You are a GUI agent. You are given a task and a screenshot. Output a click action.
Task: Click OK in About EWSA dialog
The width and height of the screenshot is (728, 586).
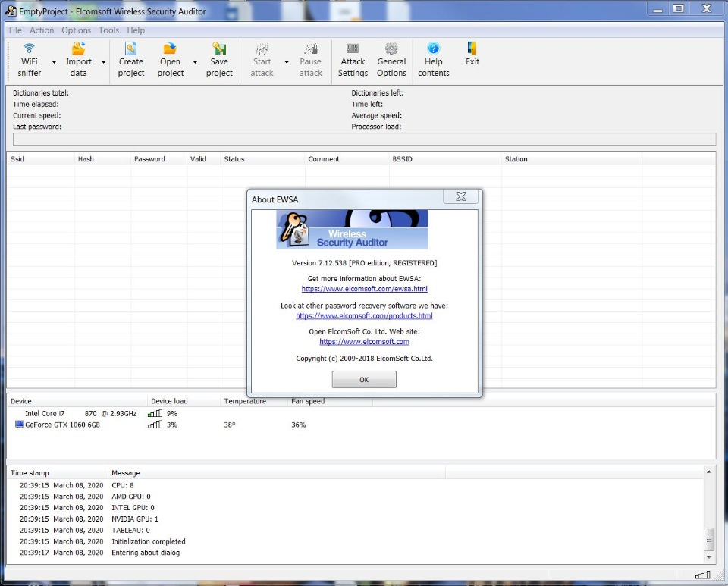(364, 380)
